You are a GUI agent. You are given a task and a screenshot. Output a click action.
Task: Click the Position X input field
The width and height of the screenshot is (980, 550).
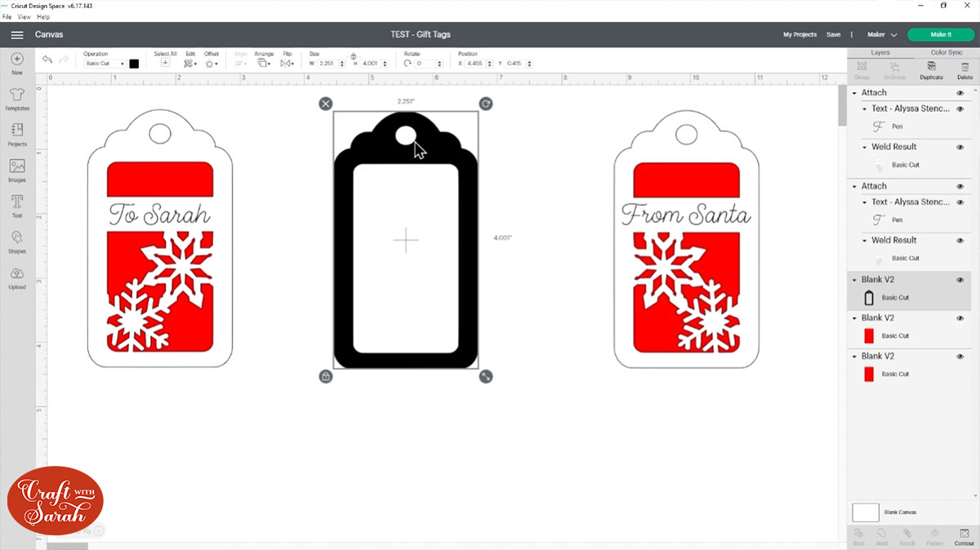[479, 64]
